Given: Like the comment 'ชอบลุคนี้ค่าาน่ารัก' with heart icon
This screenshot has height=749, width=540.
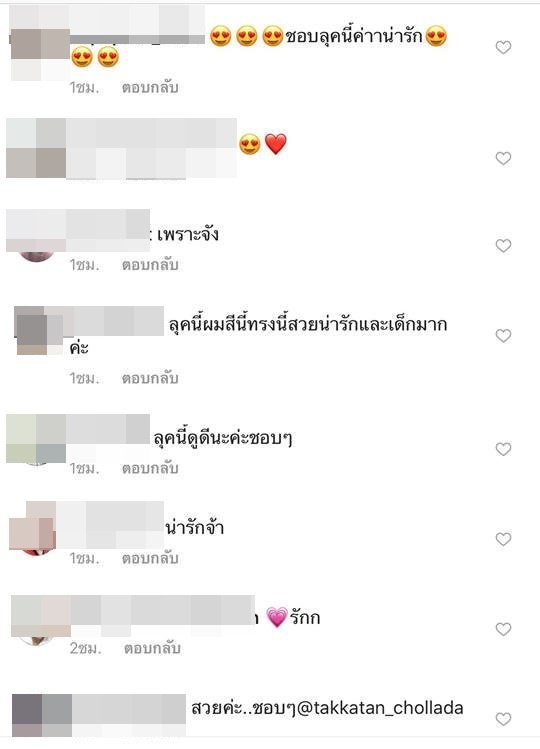Looking at the screenshot, I should tap(503, 47).
